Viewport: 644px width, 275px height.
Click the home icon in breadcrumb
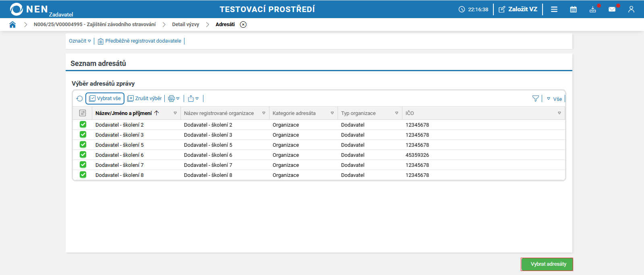click(12, 25)
